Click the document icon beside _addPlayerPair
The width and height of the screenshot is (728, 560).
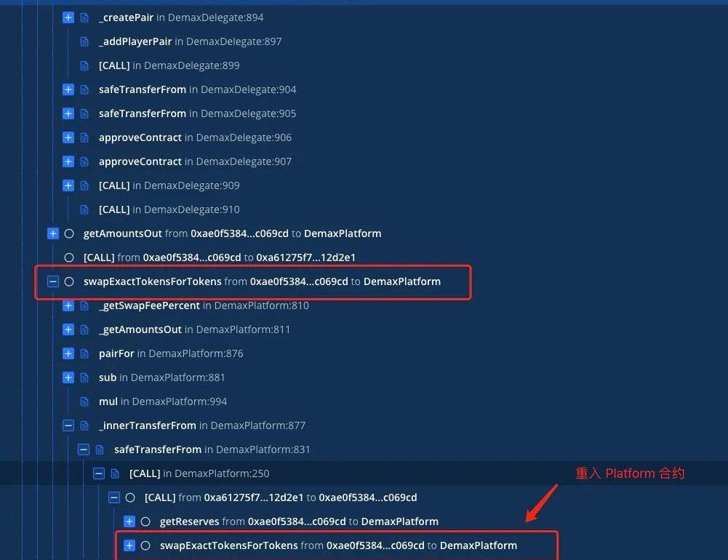[x=84, y=41]
